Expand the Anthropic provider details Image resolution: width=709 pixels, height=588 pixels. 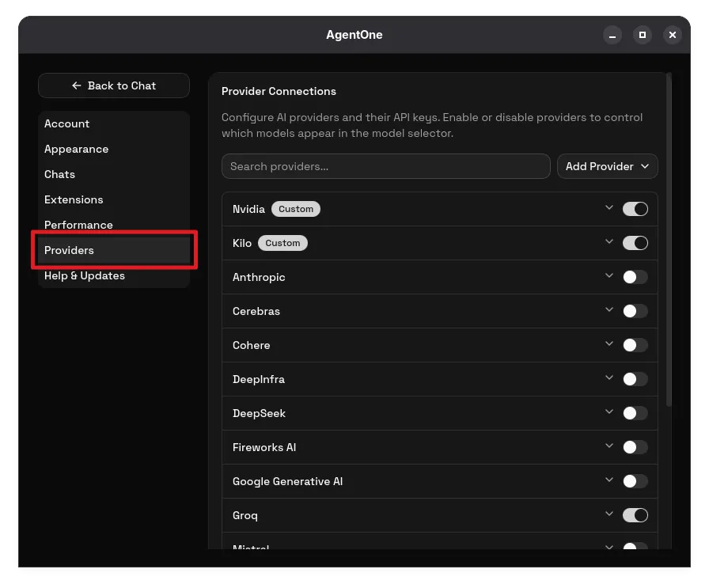click(609, 276)
